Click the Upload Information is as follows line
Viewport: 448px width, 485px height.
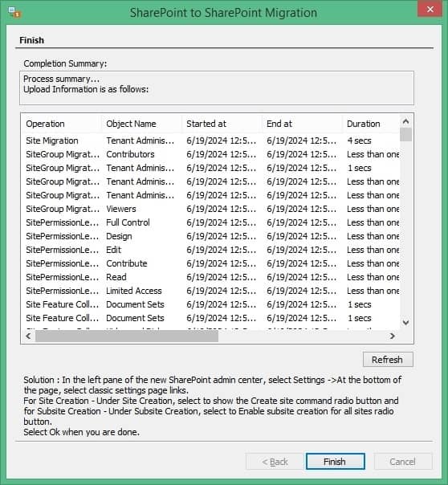coord(86,89)
